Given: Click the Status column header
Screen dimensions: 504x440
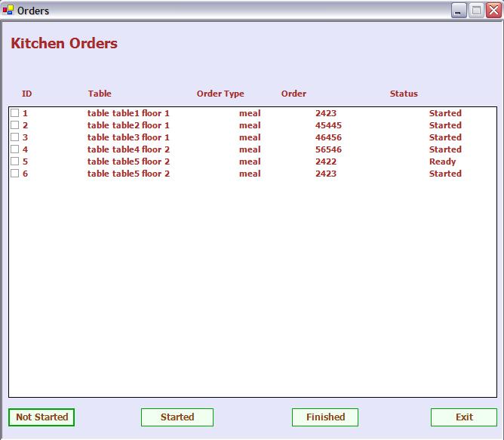Looking at the screenshot, I should pos(404,94).
